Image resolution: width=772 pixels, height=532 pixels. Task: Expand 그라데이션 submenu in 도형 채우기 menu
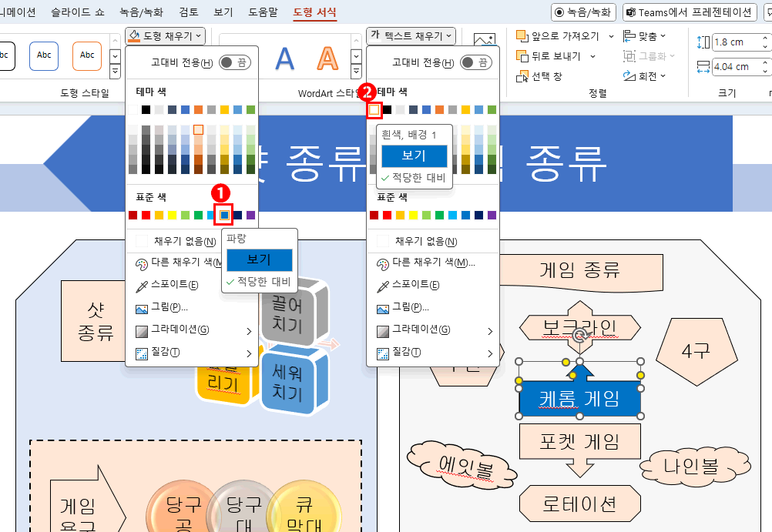pyautogui.click(x=192, y=330)
